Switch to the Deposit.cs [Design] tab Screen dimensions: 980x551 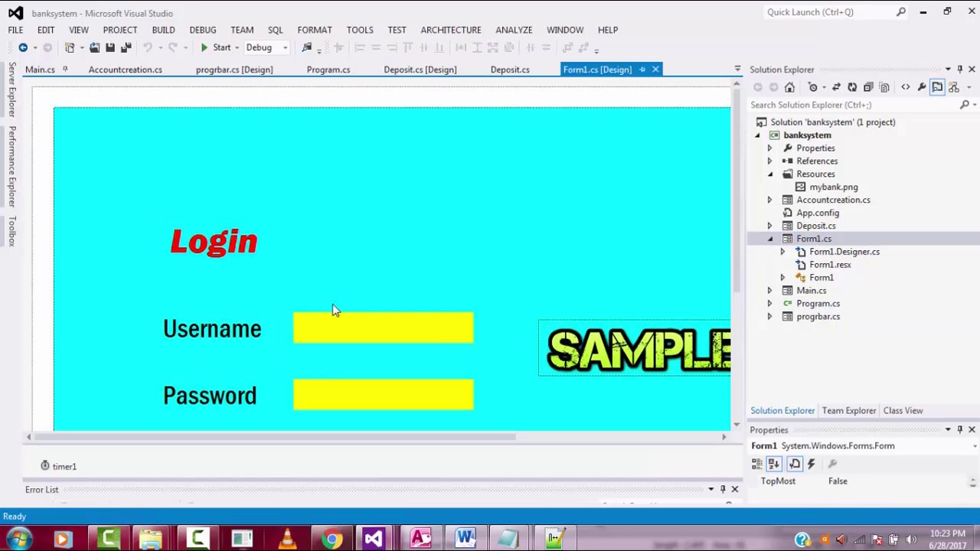coord(420,70)
